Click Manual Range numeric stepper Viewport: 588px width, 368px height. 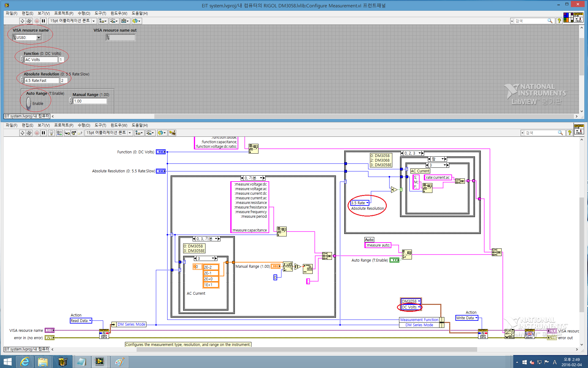click(x=71, y=101)
